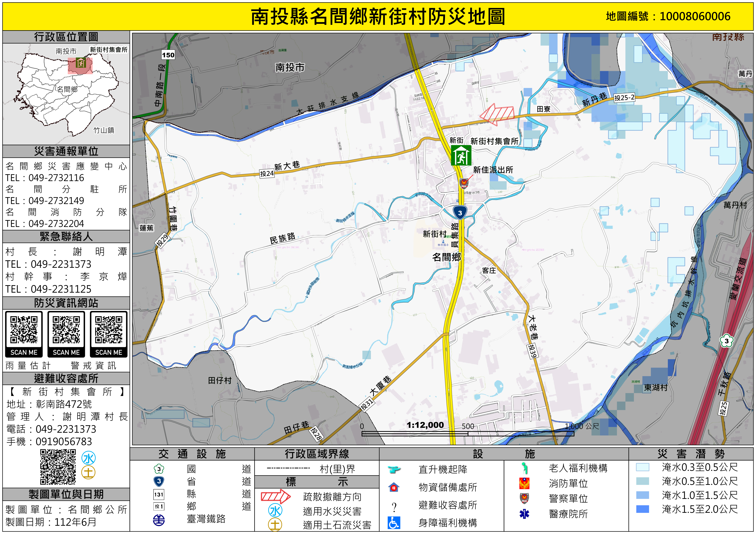
Task: Click the 投24 road number label
Action: 267,173
